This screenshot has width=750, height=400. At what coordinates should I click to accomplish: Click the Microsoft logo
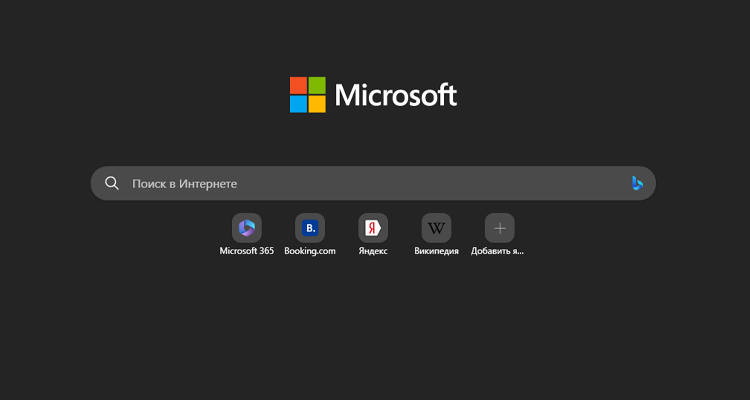[373, 95]
